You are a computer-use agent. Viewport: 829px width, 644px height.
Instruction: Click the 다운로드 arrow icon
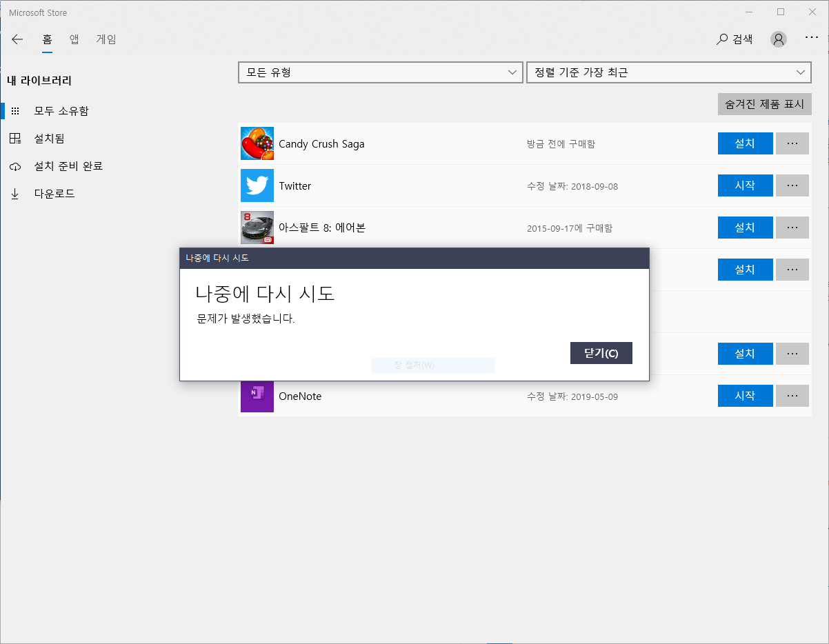click(15, 194)
